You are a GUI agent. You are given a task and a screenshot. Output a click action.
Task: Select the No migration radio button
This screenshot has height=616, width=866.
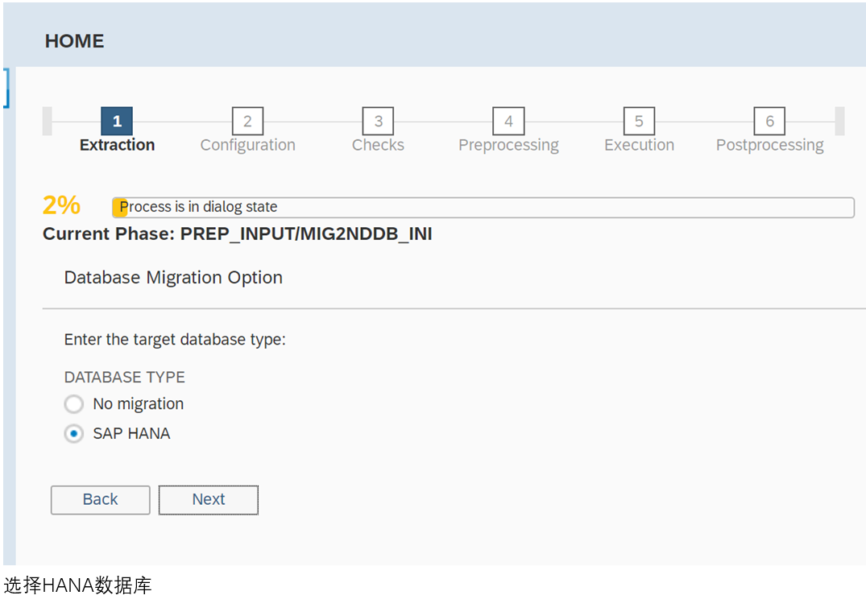pyautogui.click(x=73, y=404)
